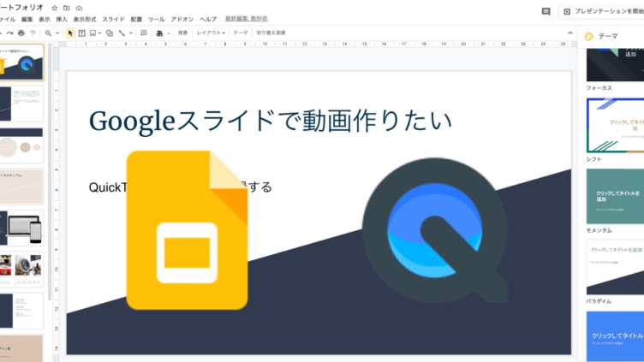Screen dimensions: 644x362
Task: Click the cloud save status icon
Action: click(80, 8)
